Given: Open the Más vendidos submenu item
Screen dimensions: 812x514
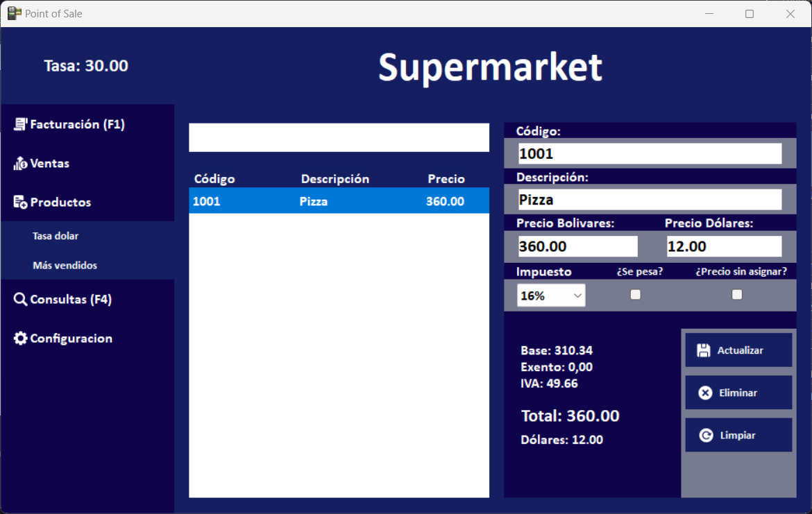Looking at the screenshot, I should point(65,266).
